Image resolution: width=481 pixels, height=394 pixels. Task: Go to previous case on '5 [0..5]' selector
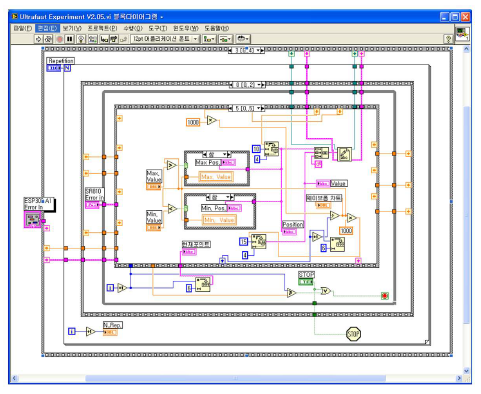(231, 108)
